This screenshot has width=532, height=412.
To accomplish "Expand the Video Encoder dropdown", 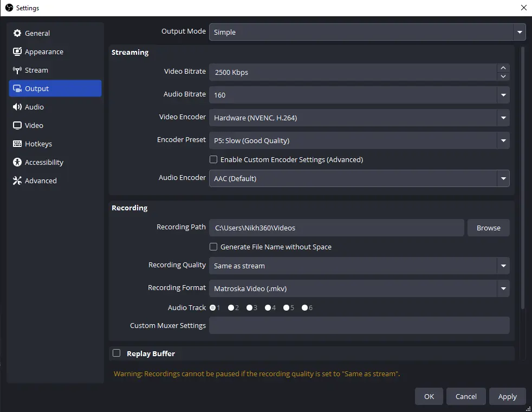I will pyautogui.click(x=359, y=118).
